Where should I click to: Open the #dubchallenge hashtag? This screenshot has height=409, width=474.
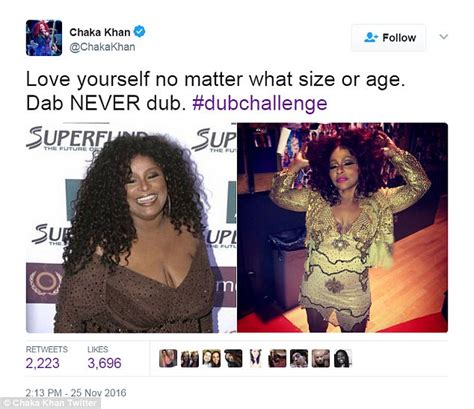pyautogui.click(x=260, y=103)
